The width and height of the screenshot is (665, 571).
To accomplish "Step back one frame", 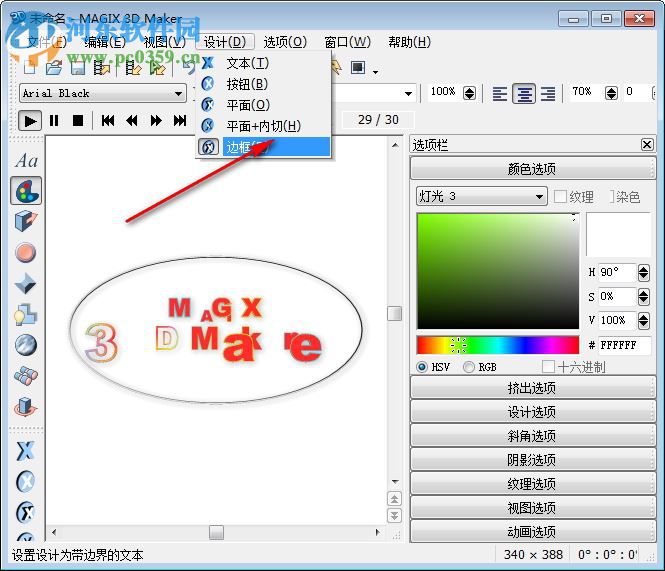I will click(x=132, y=121).
